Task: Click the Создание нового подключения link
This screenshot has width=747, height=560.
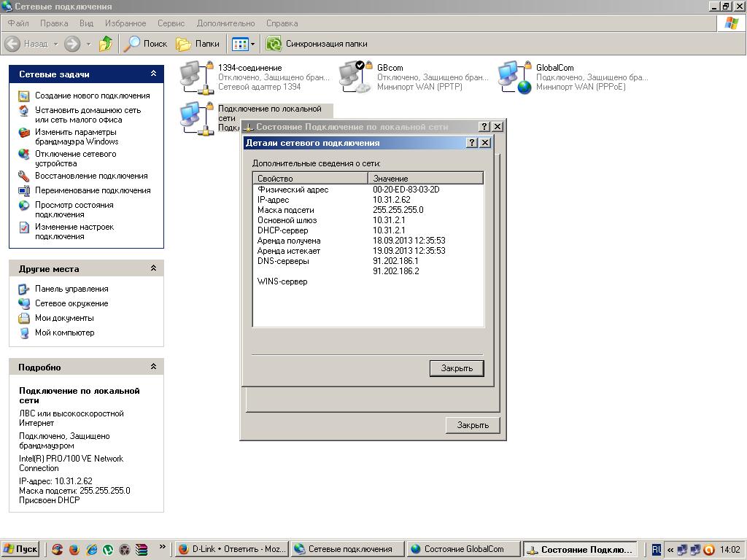Action: [92, 96]
